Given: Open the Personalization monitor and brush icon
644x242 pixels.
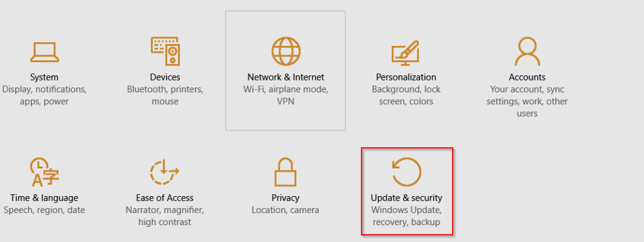Looking at the screenshot, I should click(x=406, y=53).
